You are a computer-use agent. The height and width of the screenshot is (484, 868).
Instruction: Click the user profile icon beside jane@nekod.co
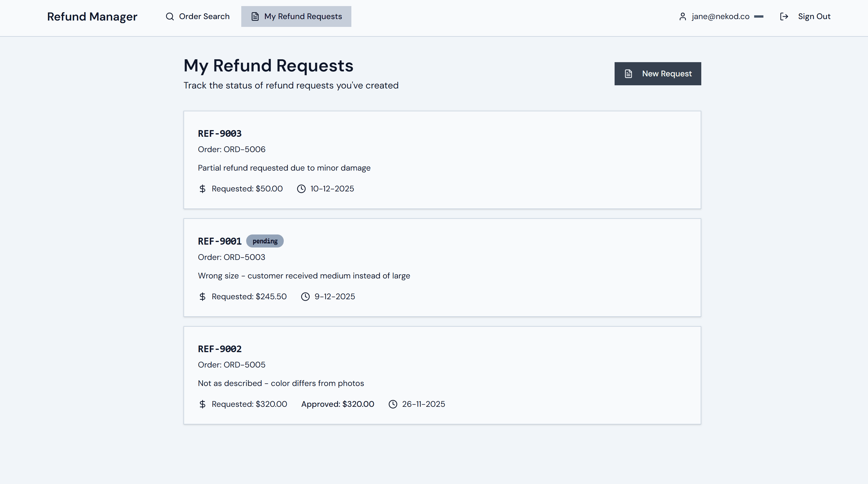[x=682, y=16]
